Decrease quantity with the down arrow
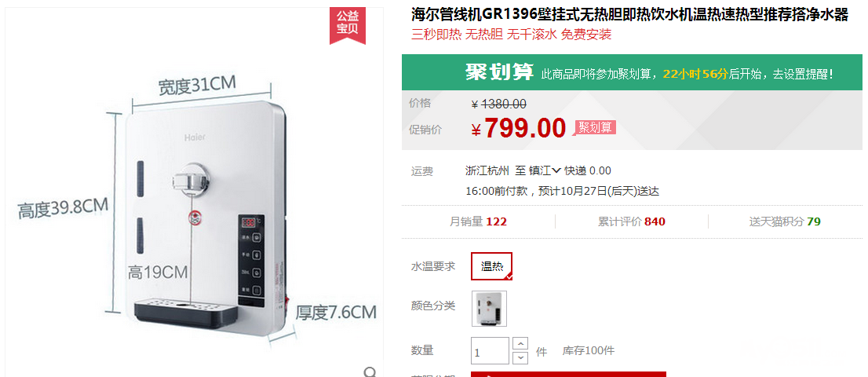The image size is (868, 377). 520,357
